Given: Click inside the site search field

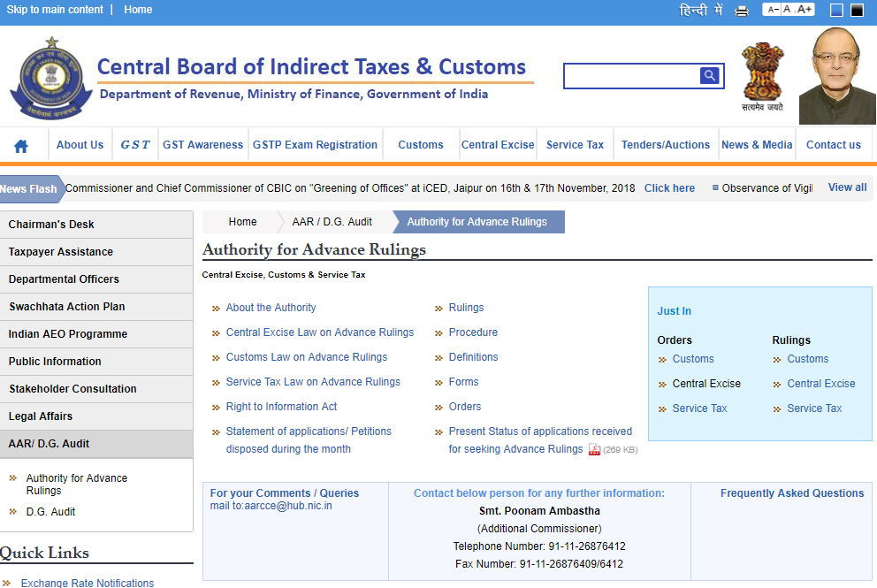Looking at the screenshot, I should pyautogui.click(x=632, y=76).
